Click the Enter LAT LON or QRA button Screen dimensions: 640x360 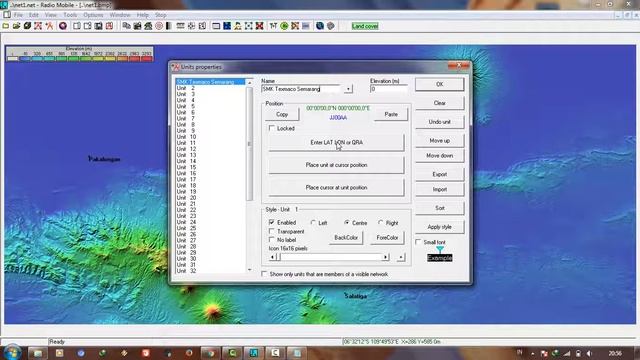[x=336, y=142]
